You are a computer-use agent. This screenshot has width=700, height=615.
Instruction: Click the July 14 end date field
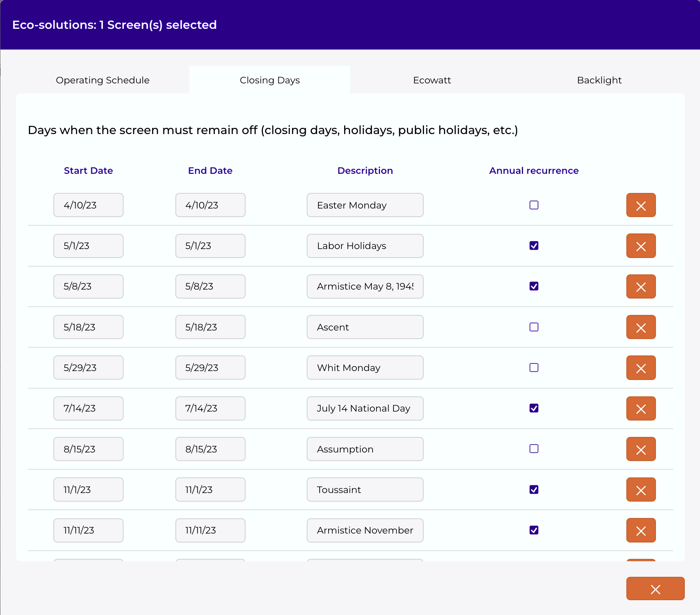point(210,408)
